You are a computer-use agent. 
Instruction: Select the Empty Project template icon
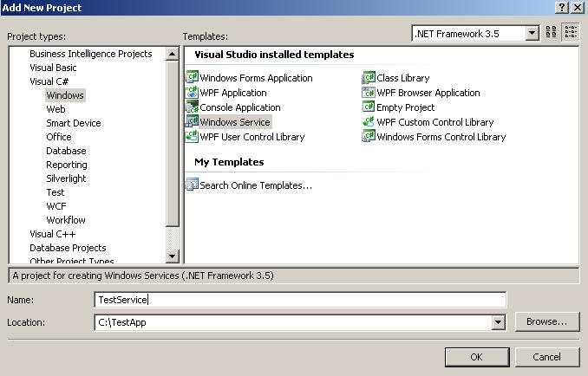[x=369, y=107]
